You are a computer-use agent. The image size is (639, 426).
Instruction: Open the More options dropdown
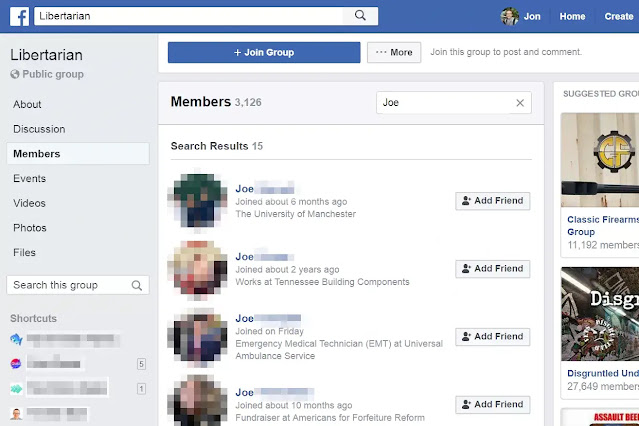coord(394,52)
